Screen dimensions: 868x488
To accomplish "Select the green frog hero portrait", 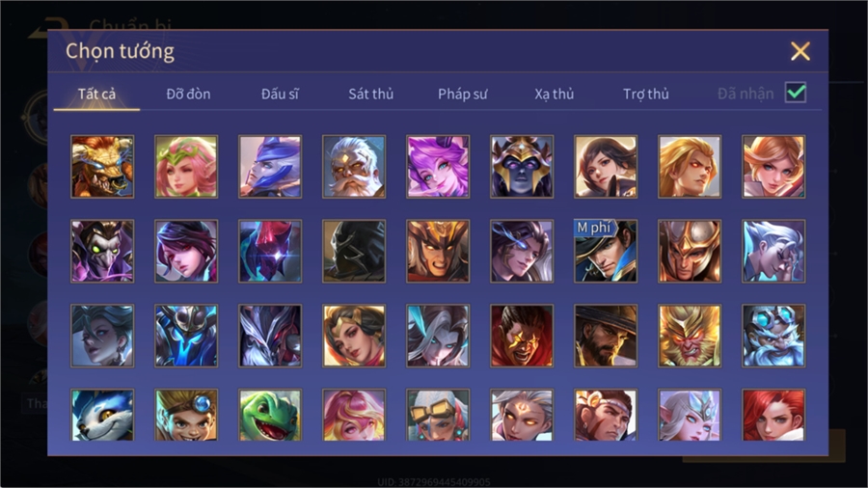I will point(270,415).
